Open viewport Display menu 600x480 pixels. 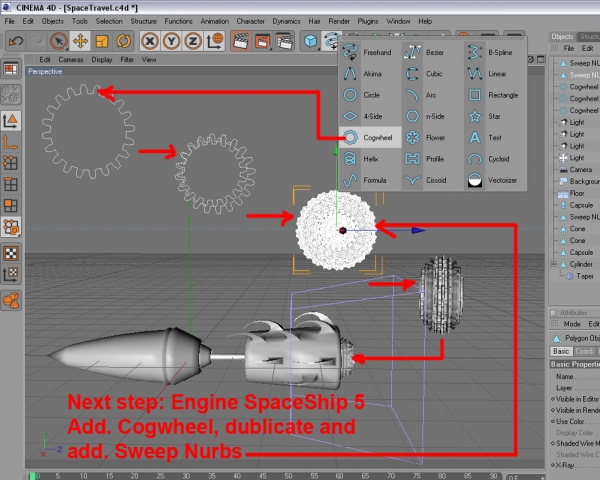[x=102, y=59]
